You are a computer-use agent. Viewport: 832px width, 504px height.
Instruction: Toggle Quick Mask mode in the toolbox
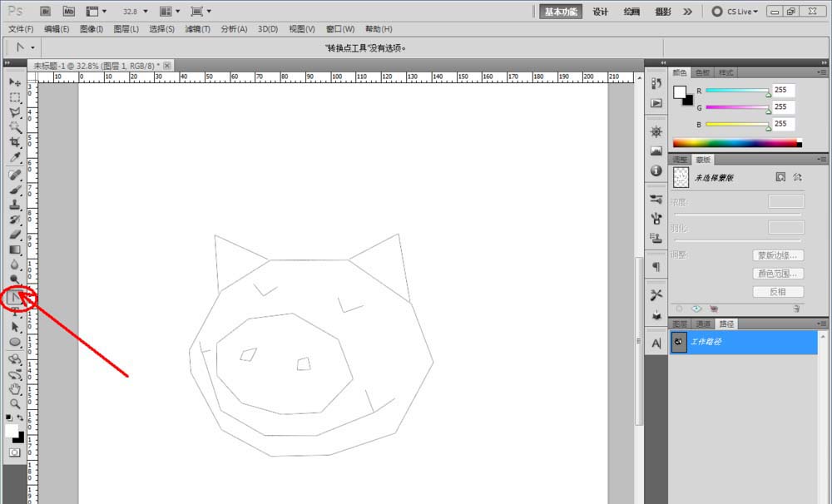[15, 452]
